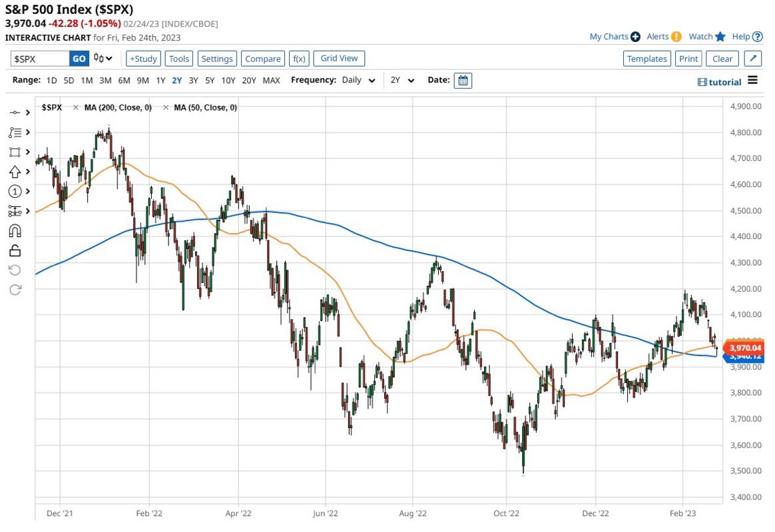Switch the Range to 6M

(124, 80)
